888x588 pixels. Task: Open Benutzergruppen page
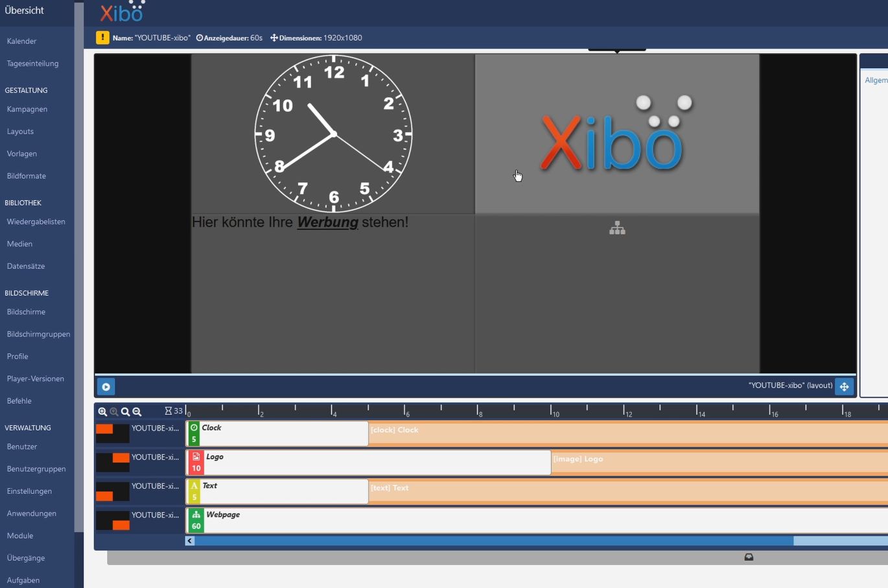point(36,469)
